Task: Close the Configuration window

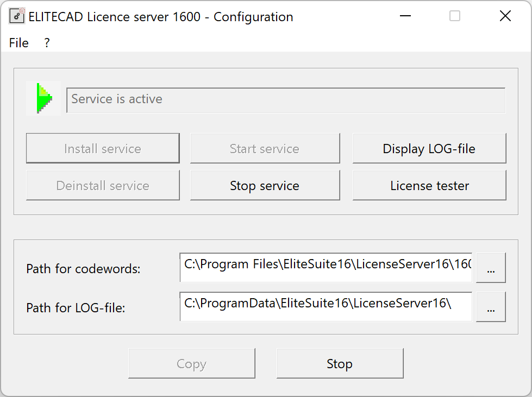Action: pos(505,16)
